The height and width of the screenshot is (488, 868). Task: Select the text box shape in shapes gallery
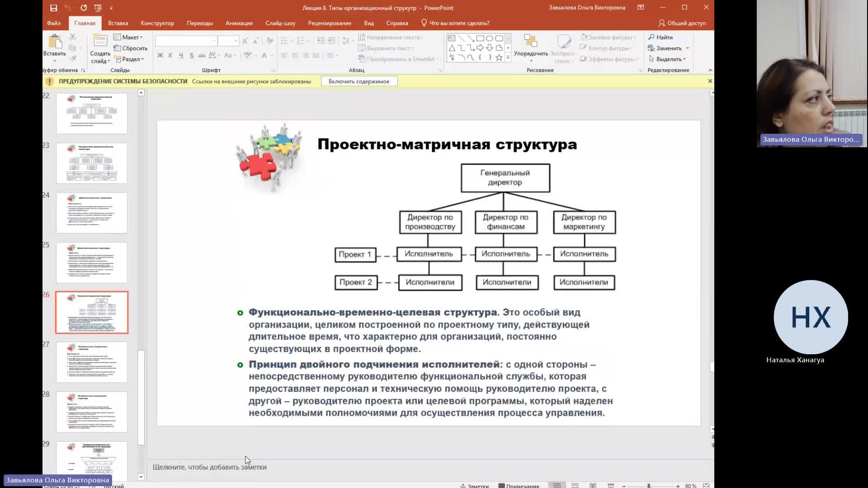pos(452,38)
